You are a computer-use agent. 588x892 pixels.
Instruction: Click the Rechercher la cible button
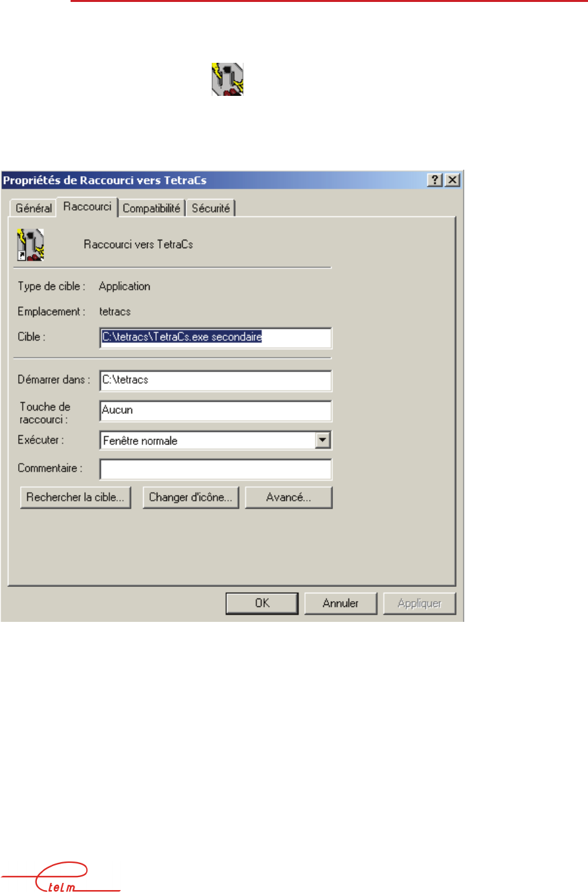click(x=75, y=497)
